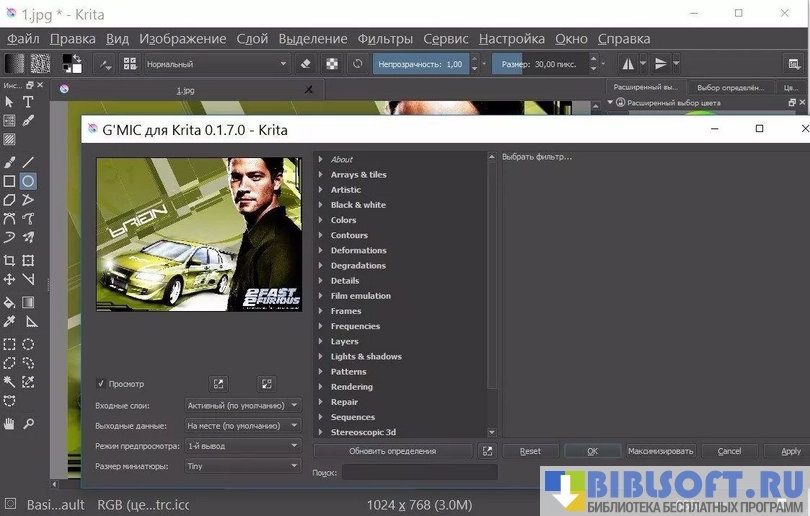The width and height of the screenshot is (810, 516).
Task: Pick the Crop tool
Action: [9, 260]
